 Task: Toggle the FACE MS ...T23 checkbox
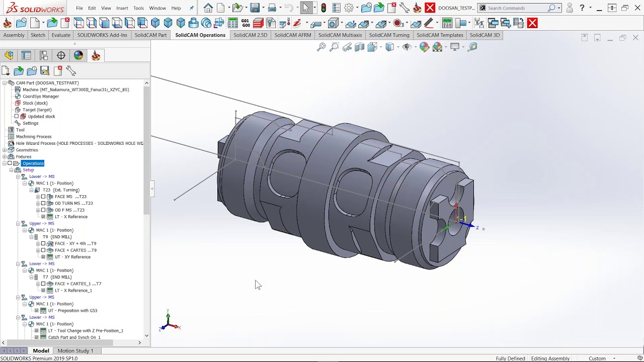pos(43,197)
